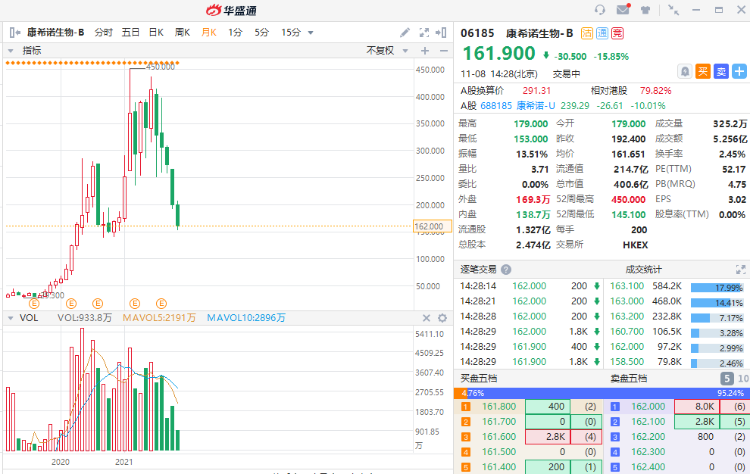The width and height of the screenshot is (750, 474).
Task: Open the skin theme shirt icon
Action: [x=646, y=10]
